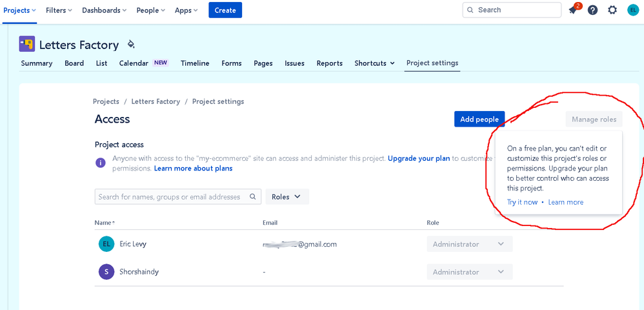644x310 pixels.
Task: Open the Forms tab
Action: [x=232, y=63]
